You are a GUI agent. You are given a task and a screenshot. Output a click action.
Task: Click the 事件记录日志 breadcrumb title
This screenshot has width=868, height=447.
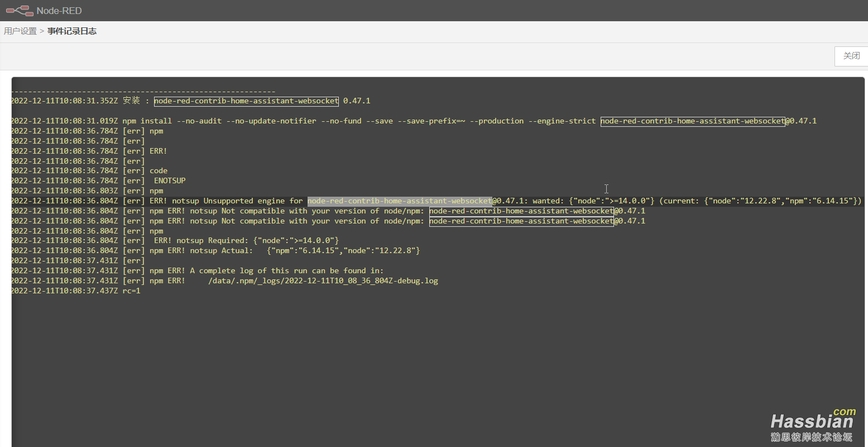[x=72, y=31]
